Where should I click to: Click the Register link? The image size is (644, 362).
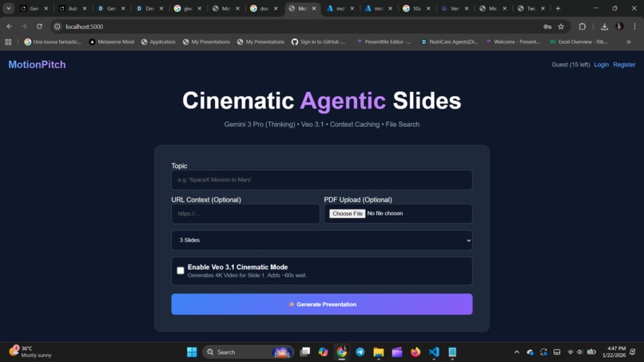click(x=624, y=65)
